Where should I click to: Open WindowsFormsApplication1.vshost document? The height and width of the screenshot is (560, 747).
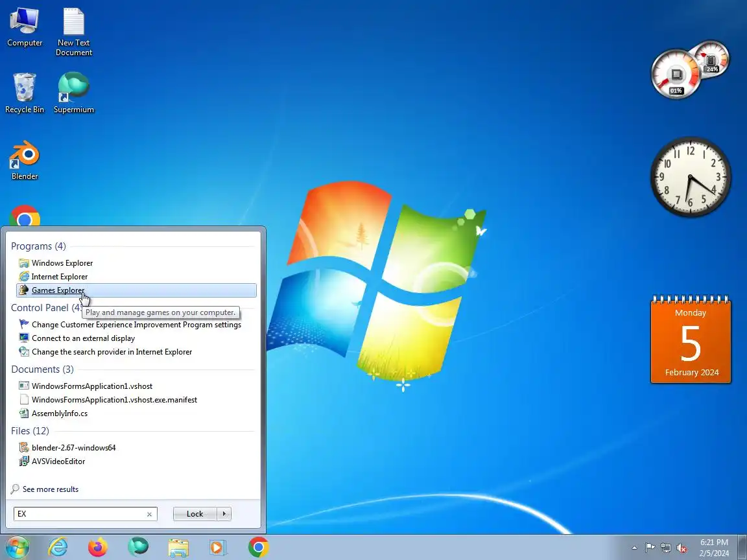point(92,386)
